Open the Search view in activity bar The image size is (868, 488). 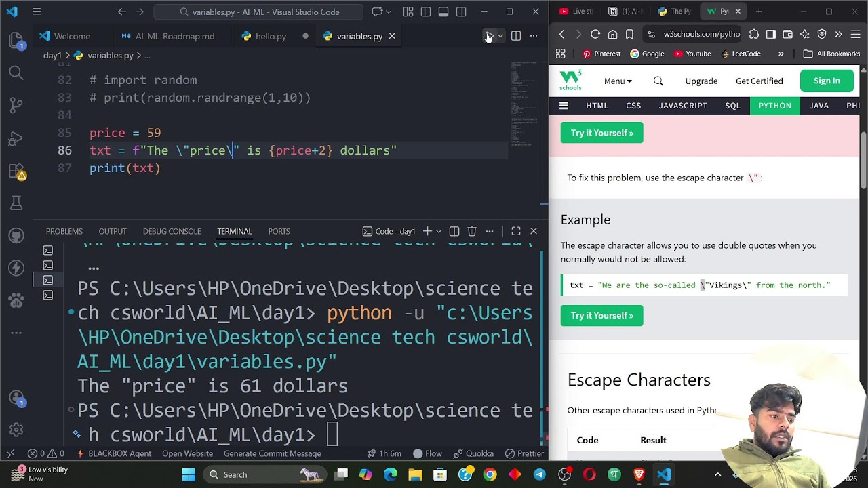tap(16, 73)
